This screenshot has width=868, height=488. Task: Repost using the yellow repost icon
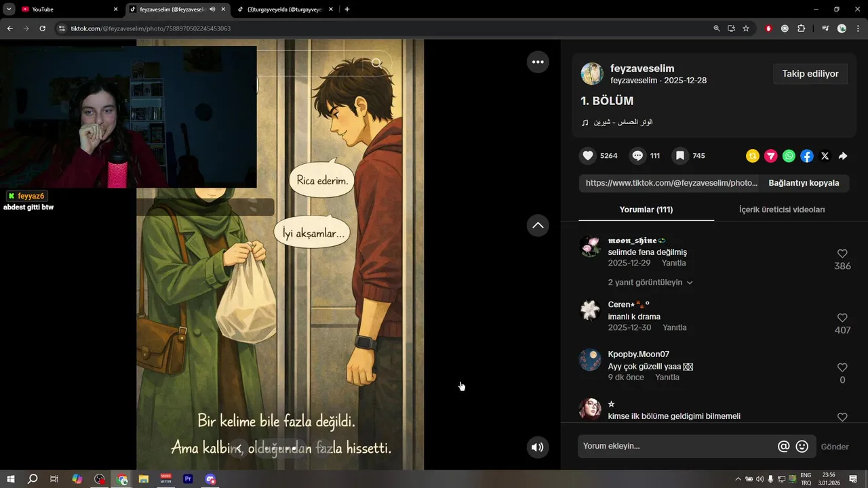[753, 156]
